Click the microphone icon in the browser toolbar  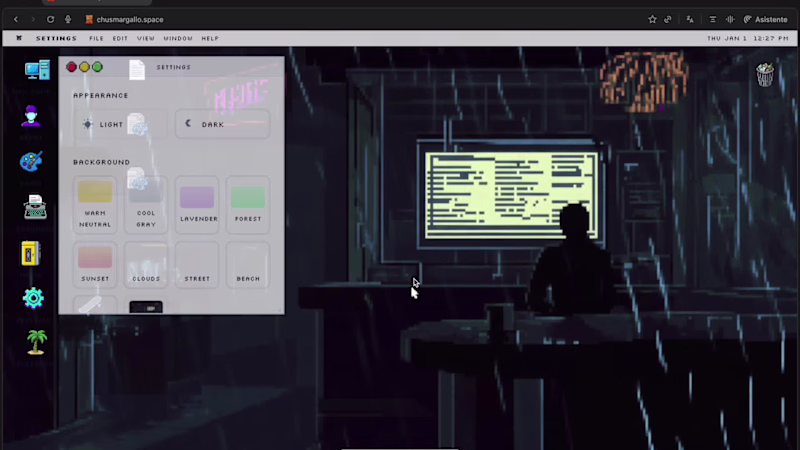pos(68,19)
